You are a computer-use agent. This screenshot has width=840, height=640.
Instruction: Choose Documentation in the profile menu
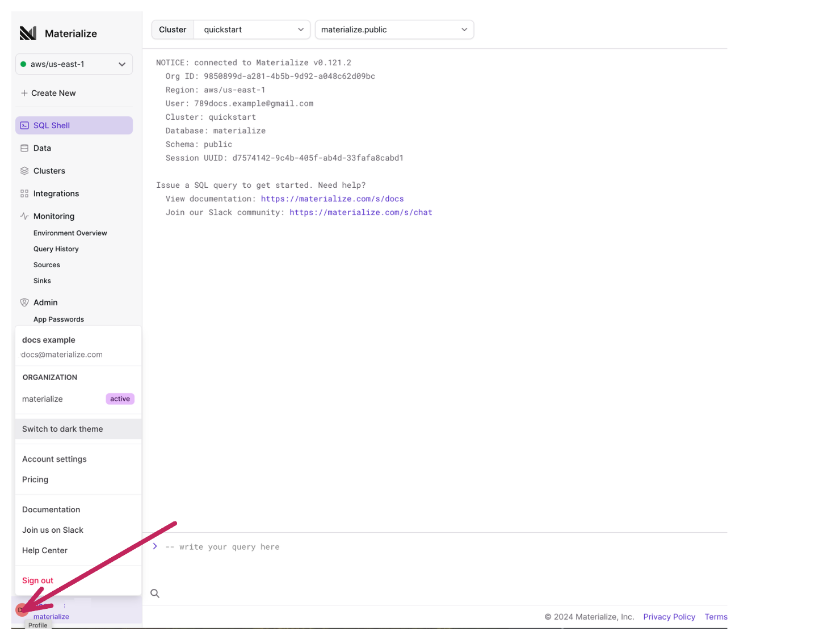click(51, 509)
